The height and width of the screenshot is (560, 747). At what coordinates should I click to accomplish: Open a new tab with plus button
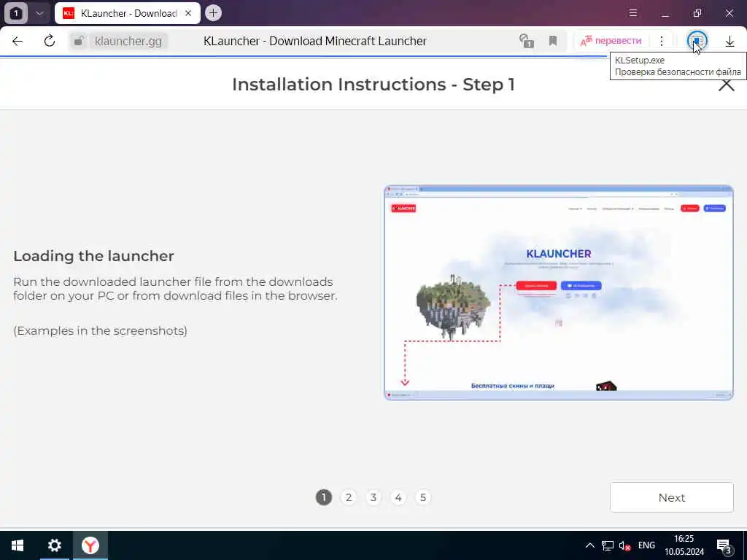click(214, 13)
